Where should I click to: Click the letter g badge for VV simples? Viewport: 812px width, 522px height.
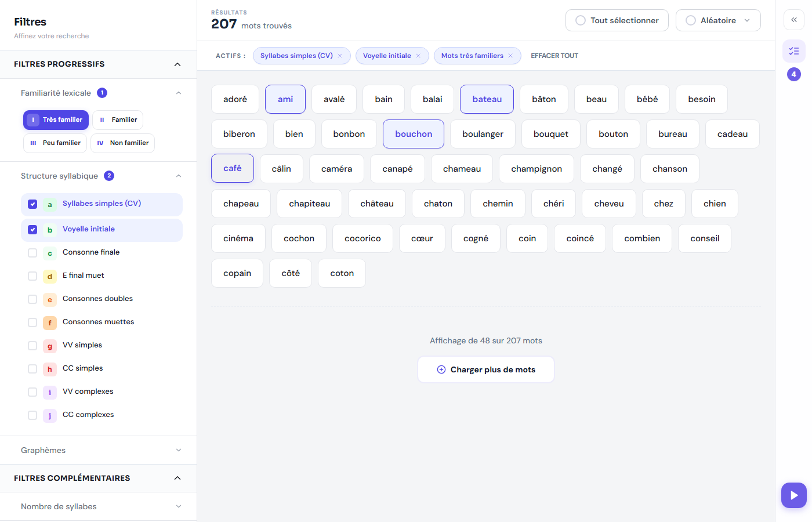[50, 346]
